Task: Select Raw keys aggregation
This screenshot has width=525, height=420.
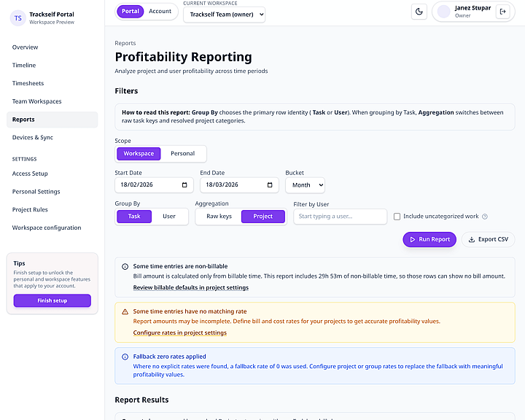Action: (219, 217)
